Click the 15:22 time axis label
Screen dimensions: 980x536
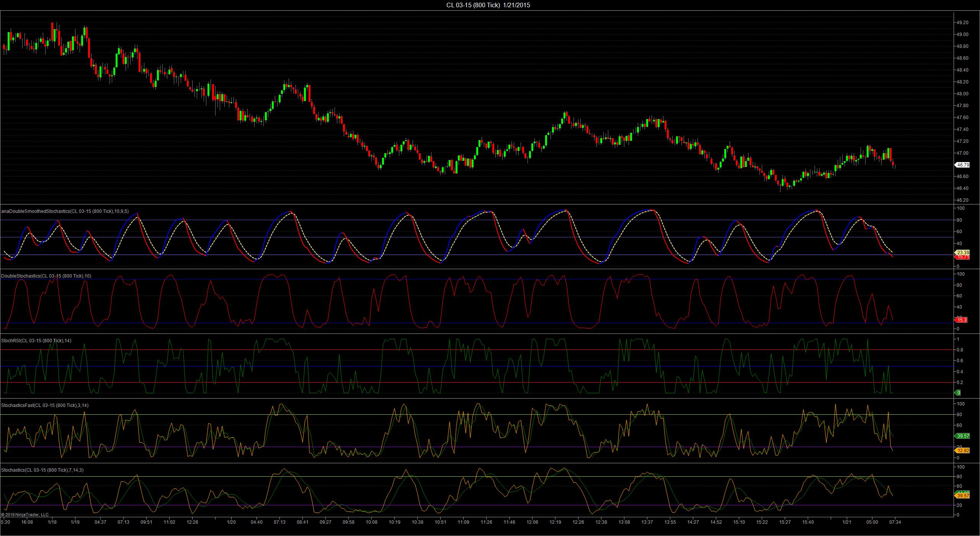[x=762, y=522]
